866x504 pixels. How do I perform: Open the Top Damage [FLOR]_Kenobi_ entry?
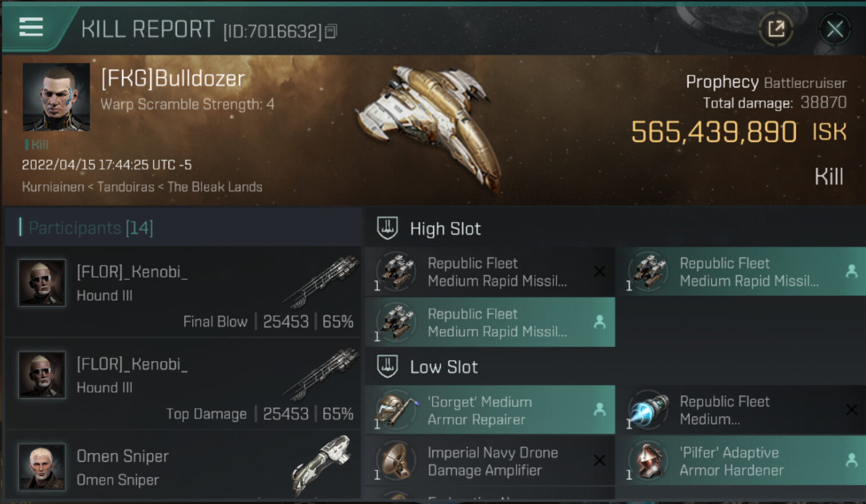tap(183, 384)
